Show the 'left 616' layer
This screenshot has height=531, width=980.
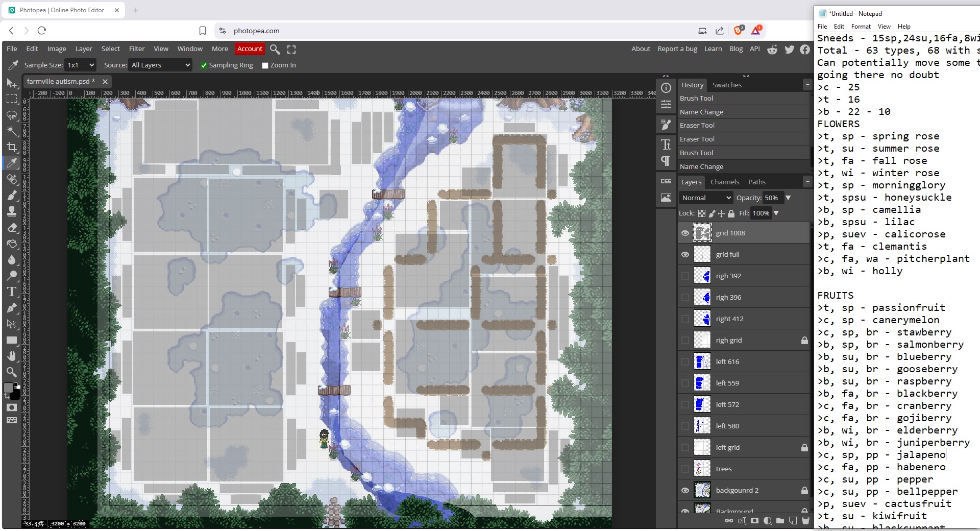pyautogui.click(x=685, y=362)
